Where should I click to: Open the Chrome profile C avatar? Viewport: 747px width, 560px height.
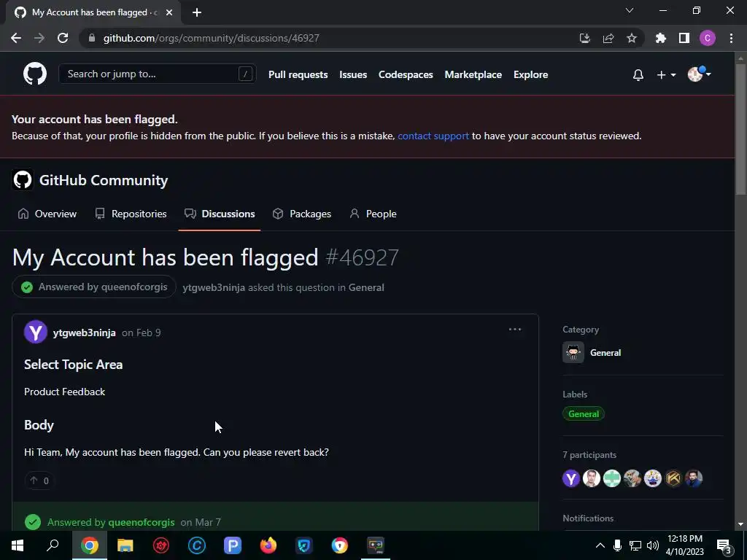click(x=707, y=38)
